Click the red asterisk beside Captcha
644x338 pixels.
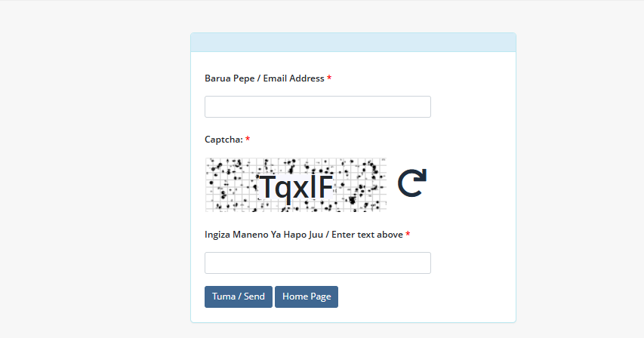[248, 139]
